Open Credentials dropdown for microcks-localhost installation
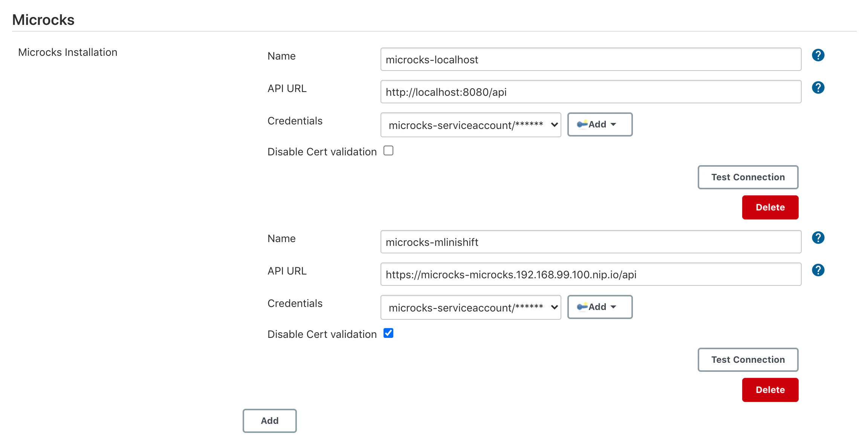The width and height of the screenshot is (868, 448). (x=471, y=125)
